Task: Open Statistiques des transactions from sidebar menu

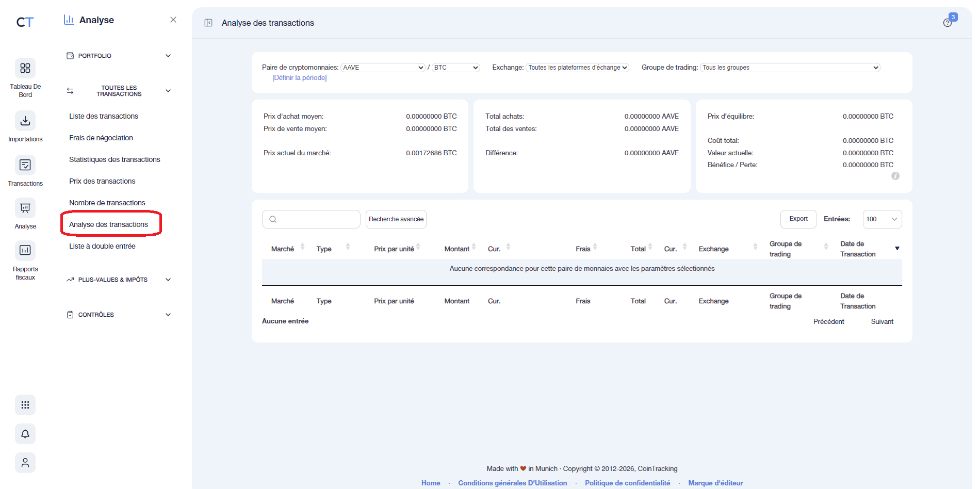Action: [114, 159]
